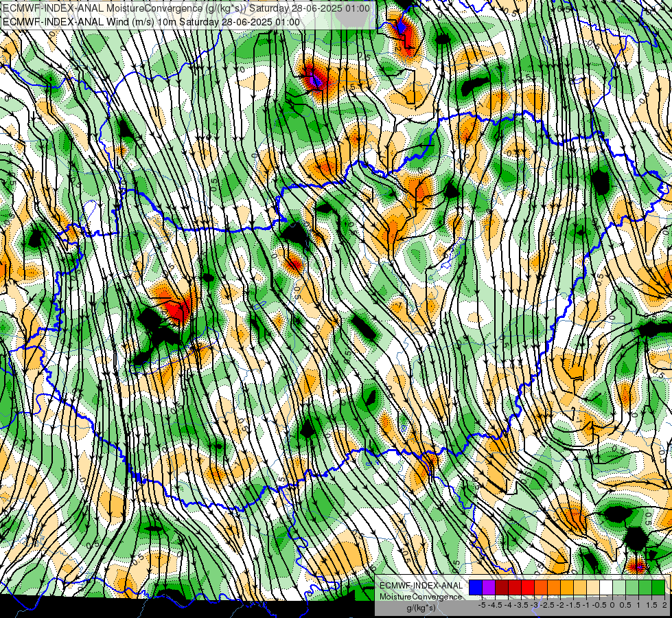Click the orange-red swatch between -3 and -2.5

(x=541, y=588)
